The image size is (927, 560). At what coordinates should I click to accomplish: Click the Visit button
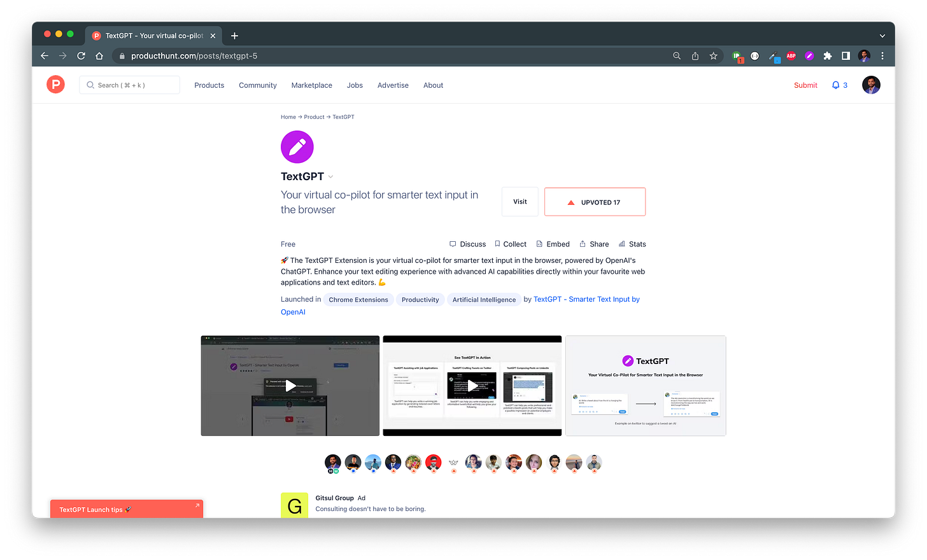click(x=520, y=202)
